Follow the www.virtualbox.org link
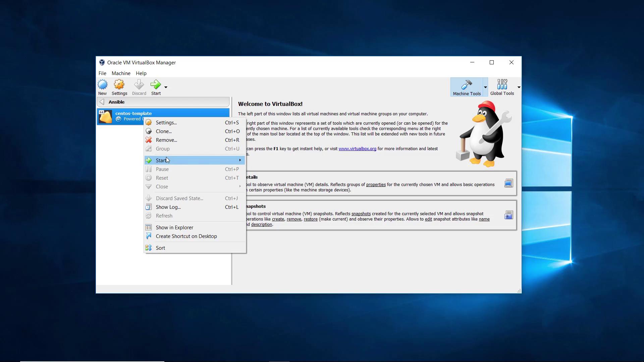 357,149
